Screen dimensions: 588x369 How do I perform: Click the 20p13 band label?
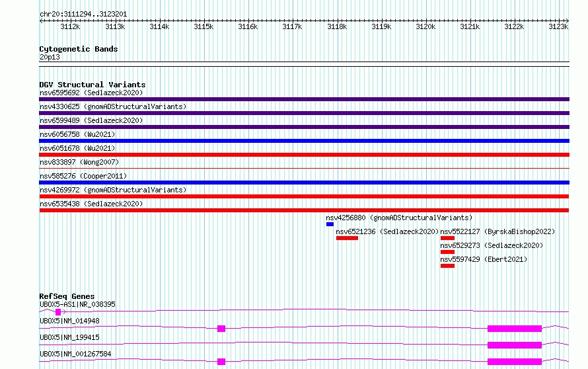[x=50, y=57]
